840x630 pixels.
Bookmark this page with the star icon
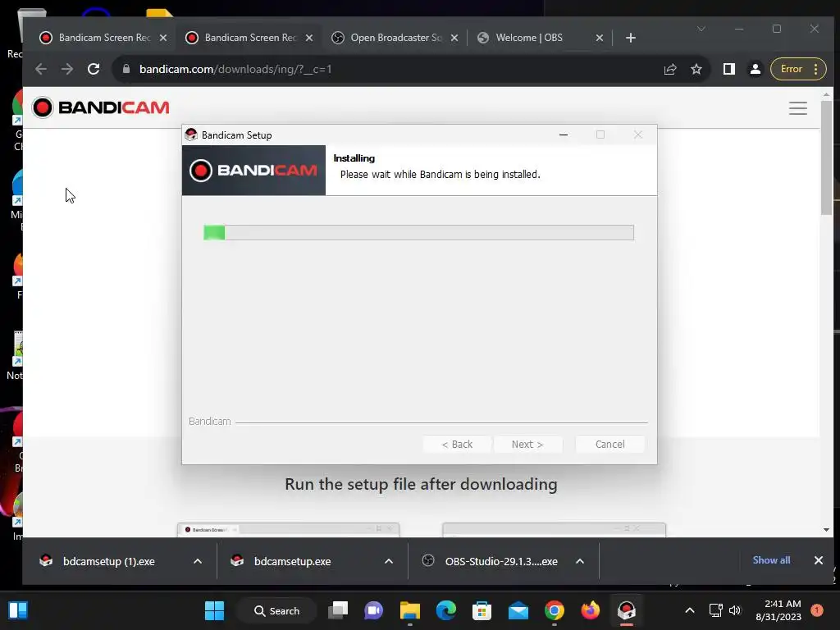click(696, 69)
